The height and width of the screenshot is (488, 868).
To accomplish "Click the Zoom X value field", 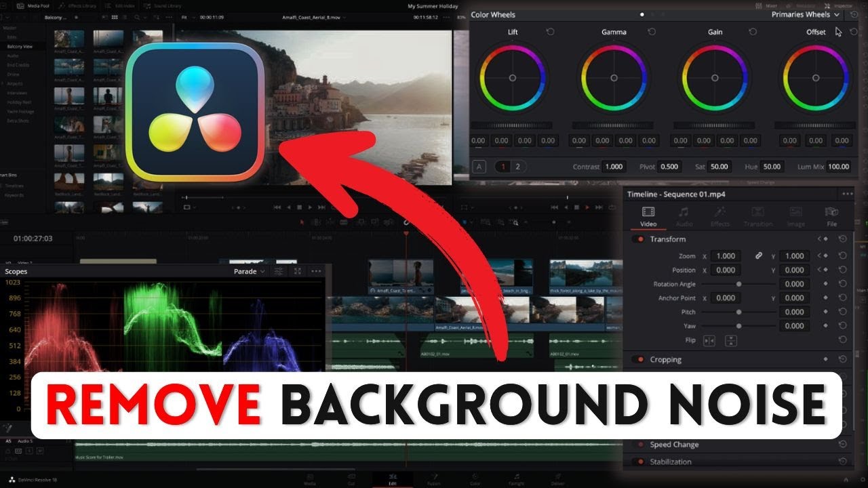I will [x=726, y=256].
